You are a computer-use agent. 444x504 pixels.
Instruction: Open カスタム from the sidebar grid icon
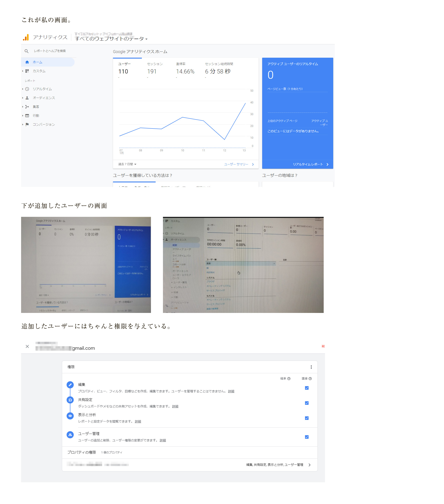[x=27, y=71]
